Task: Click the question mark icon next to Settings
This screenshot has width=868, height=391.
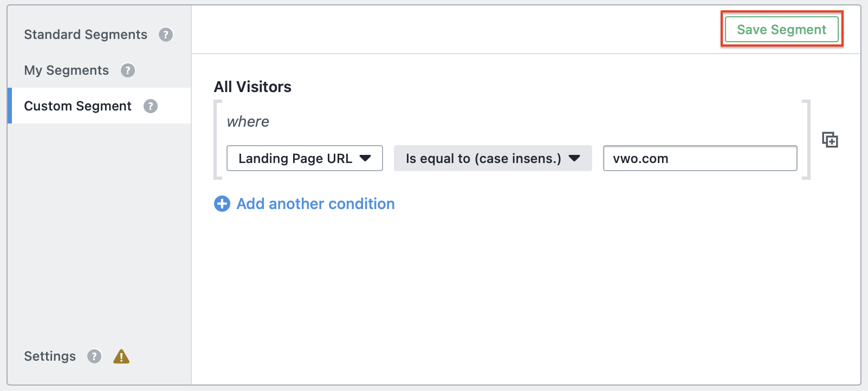Action: point(94,356)
